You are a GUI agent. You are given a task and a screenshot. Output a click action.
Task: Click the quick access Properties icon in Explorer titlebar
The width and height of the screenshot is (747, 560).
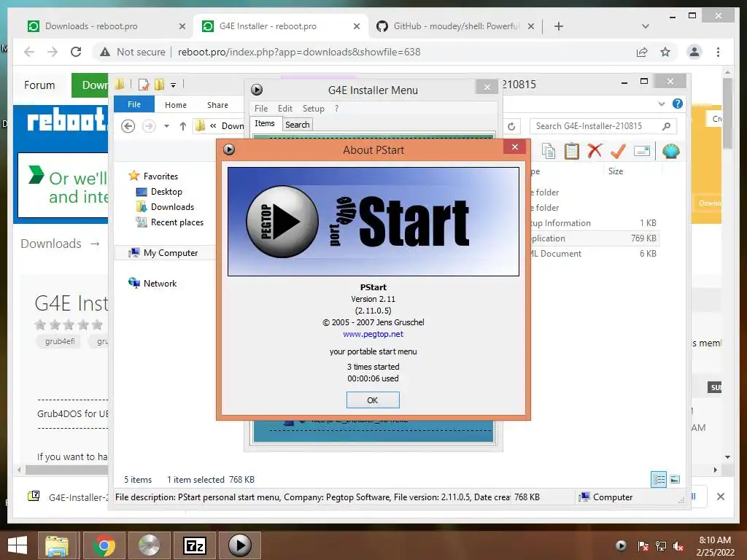pyautogui.click(x=144, y=85)
